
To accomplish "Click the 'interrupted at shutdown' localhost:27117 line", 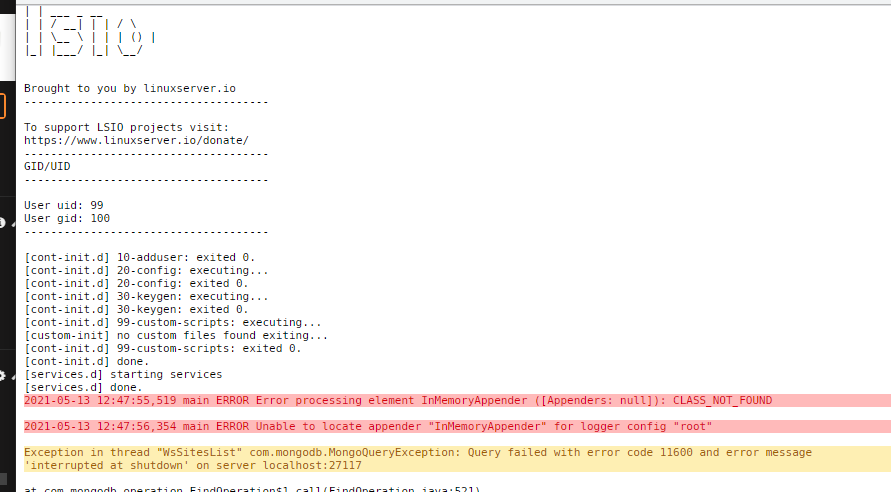I will (x=457, y=466).
